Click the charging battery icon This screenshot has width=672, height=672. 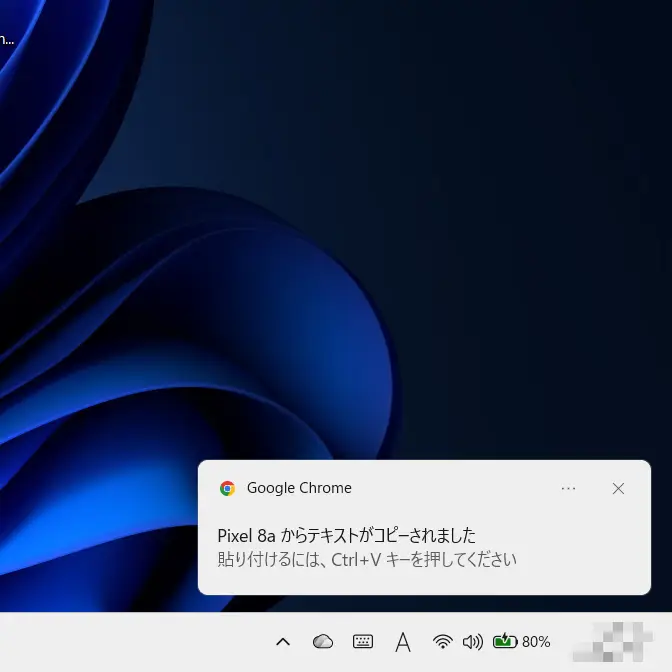[504, 642]
